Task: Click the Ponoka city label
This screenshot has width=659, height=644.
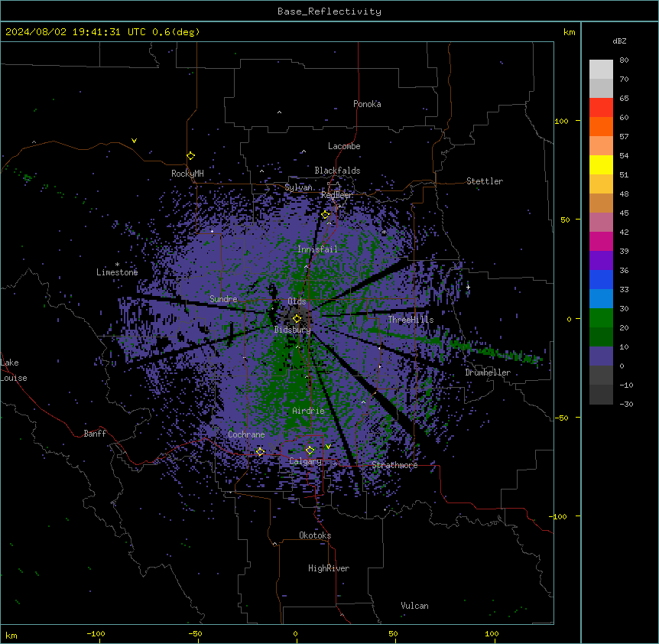Action: point(367,104)
